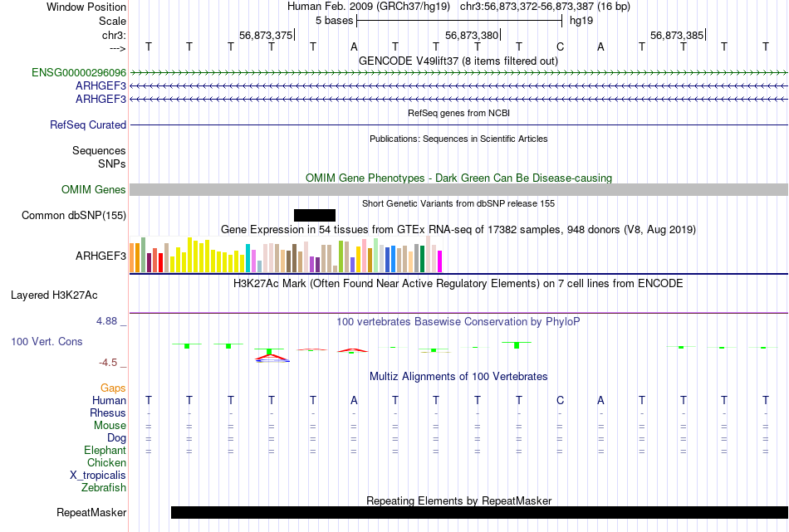Viewport: 789px width, 532px height.
Task: Click the 'RefSeq genes from NCBI' track title
Action: point(459,113)
